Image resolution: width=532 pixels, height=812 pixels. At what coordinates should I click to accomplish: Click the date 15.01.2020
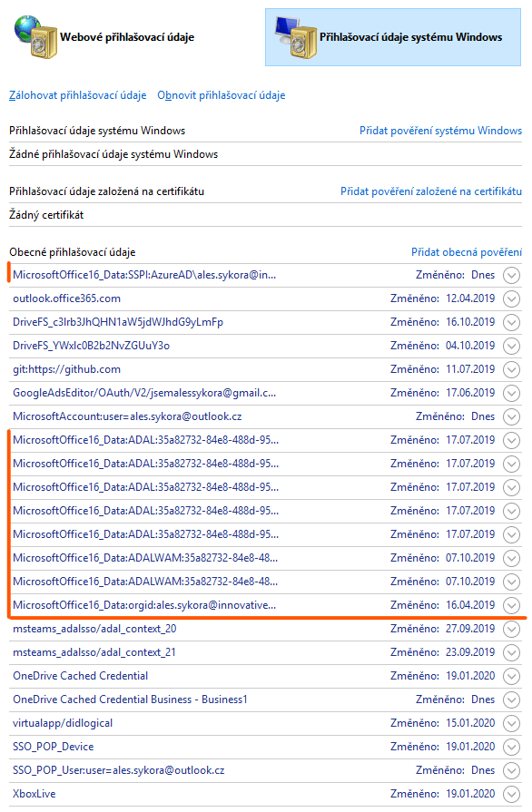pos(470,723)
